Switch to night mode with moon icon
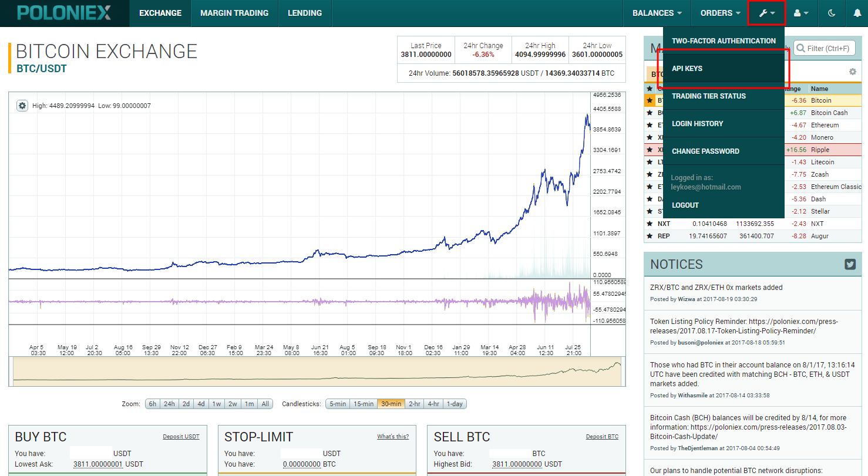868x476 pixels. tap(832, 13)
